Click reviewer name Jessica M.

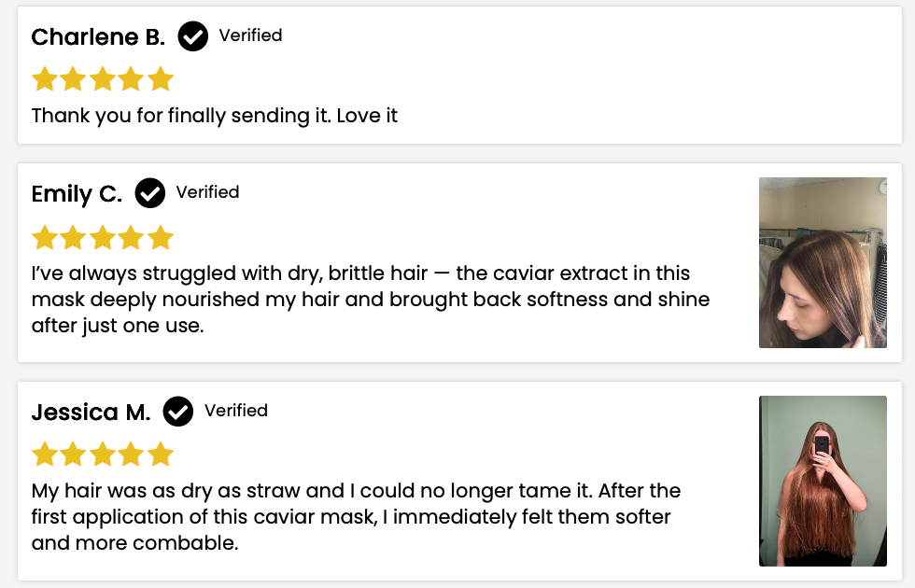91,413
